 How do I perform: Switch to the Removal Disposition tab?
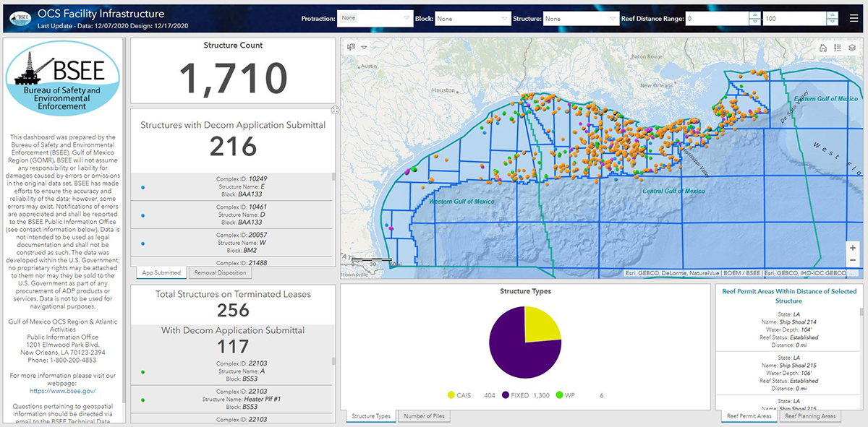pos(220,272)
